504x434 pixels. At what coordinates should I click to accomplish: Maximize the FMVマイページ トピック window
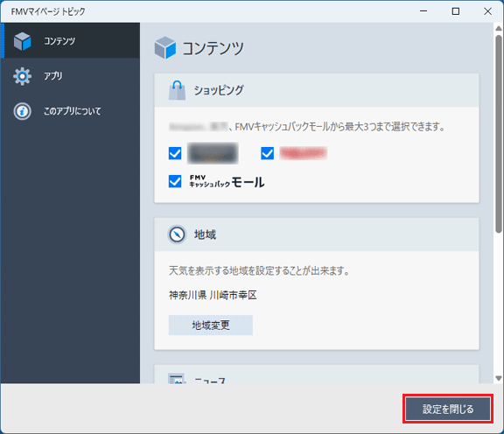(x=456, y=11)
